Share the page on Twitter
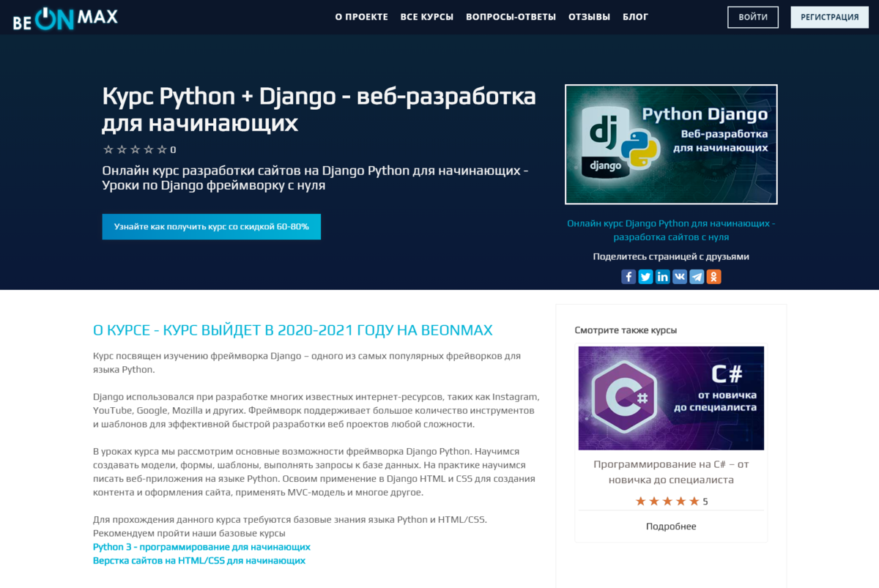The image size is (879, 588). [x=645, y=277]
